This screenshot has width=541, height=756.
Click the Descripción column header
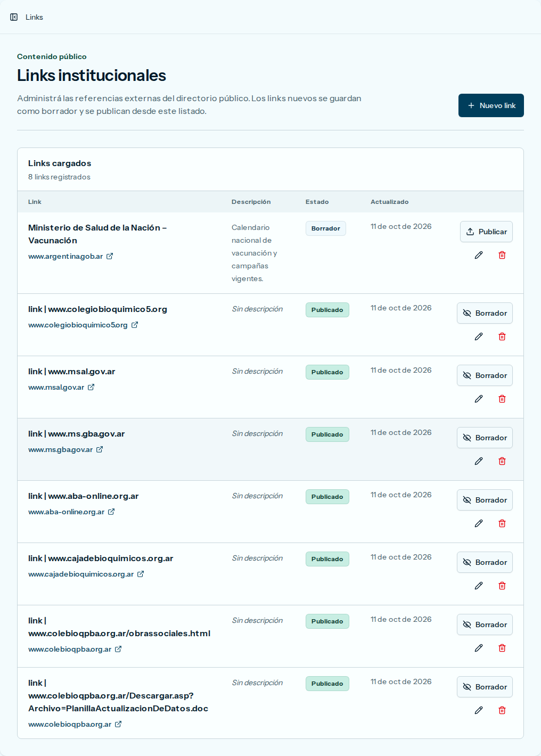coord(251,202)
